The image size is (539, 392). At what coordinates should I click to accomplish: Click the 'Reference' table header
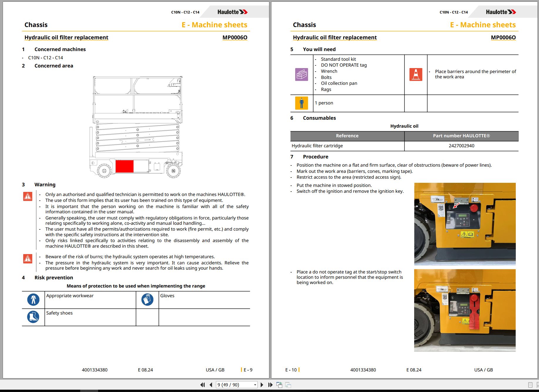347,136
